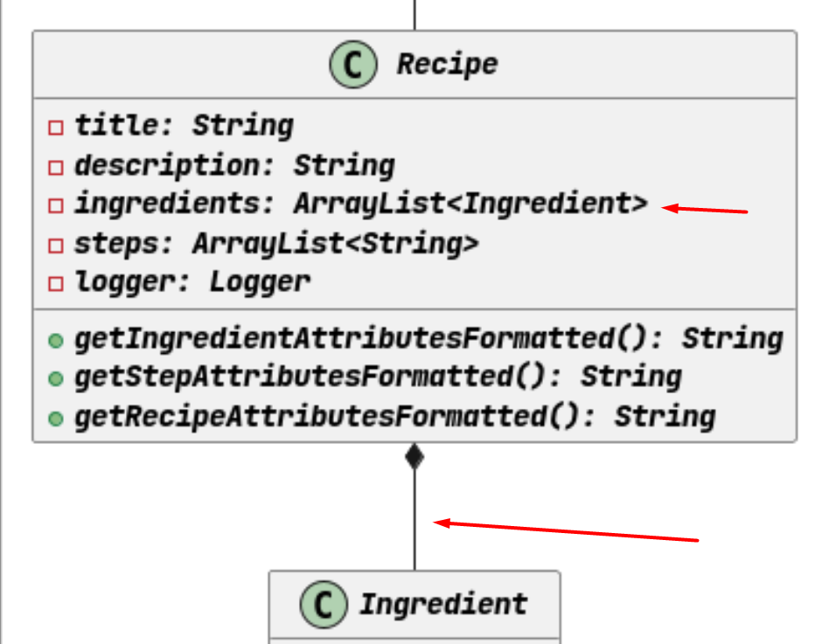
Task: Click the logger: Logger attribute
Action: tap(192, 282)
